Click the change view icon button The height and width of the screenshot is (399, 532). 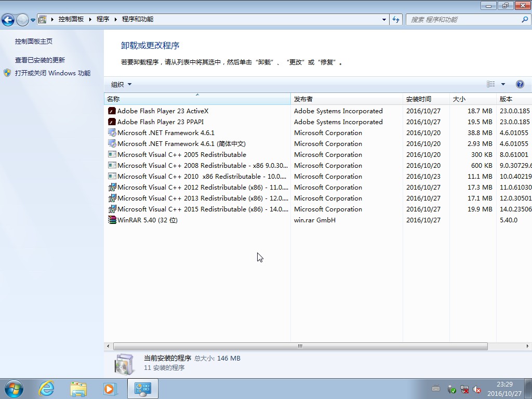point(490,84)
